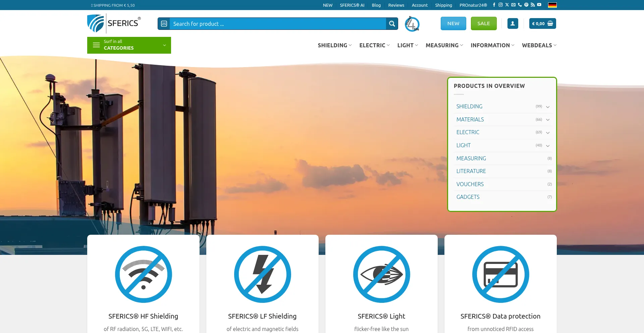Open LIGHT category in products overview

point(464,145)
